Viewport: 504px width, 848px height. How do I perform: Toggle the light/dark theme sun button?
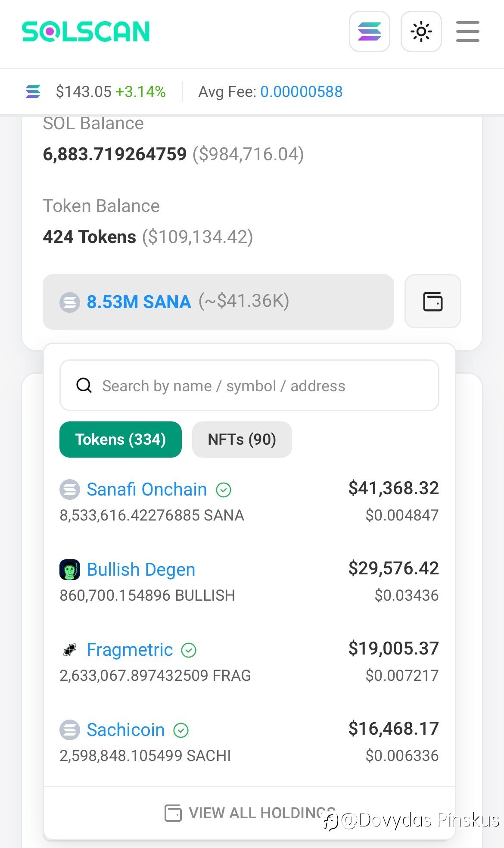pos(421,32)
